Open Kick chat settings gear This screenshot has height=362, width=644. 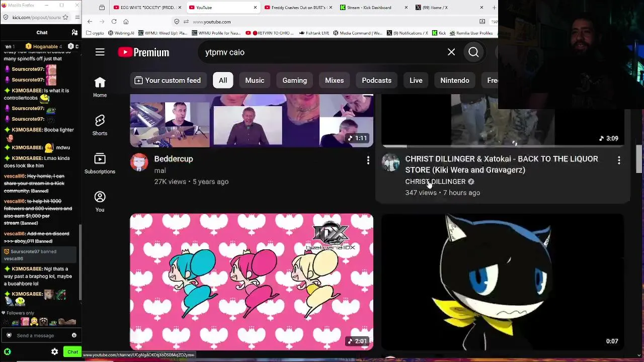[x=54, y=352]
